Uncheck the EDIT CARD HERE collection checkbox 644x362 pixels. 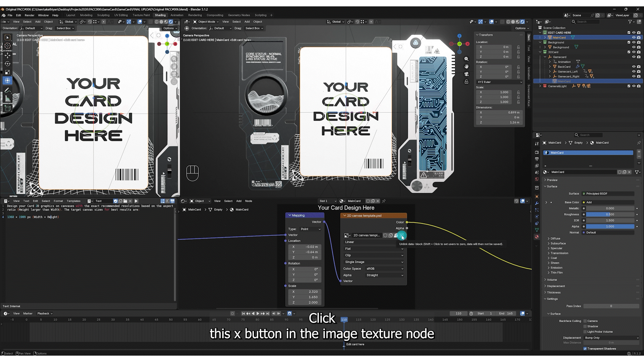629,33
